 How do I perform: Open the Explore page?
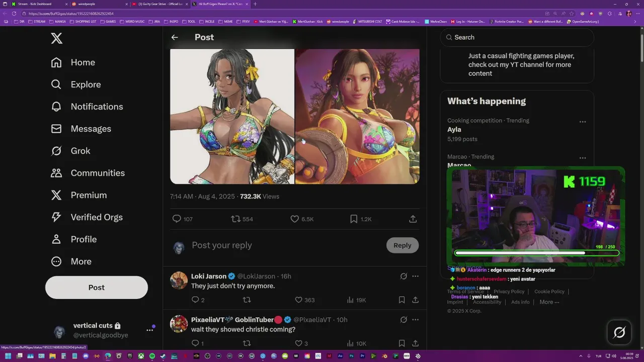coord(76,84)
